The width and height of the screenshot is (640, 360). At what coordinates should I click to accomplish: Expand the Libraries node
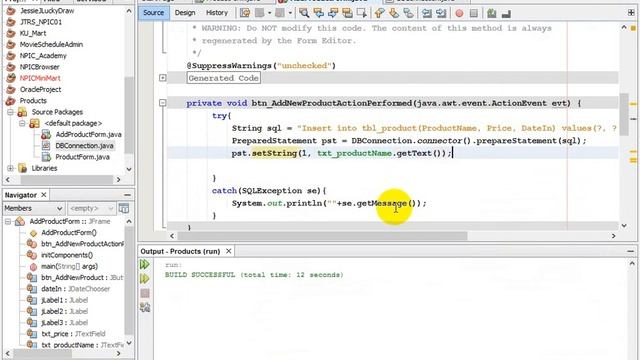click(11, 168)
